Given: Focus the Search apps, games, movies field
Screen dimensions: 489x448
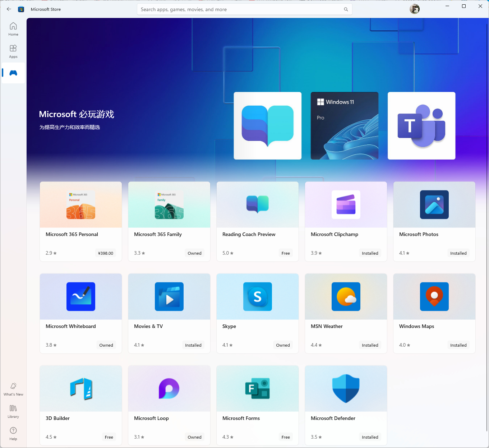Looking at the screenshot, I should pos(245,9).
